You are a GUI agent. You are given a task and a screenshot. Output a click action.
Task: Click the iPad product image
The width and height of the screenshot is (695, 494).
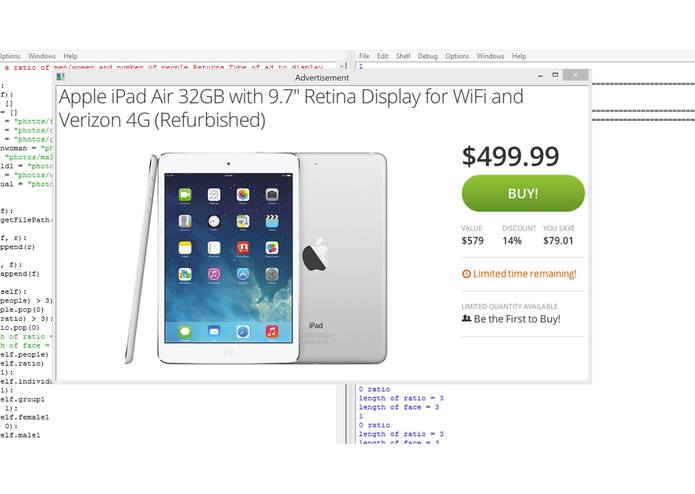256,258
